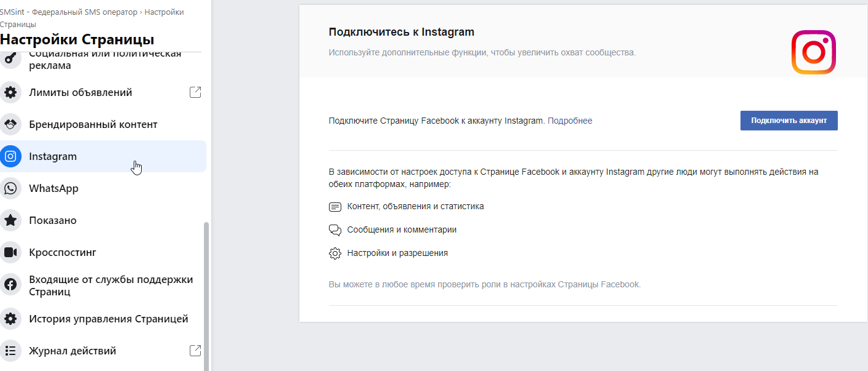Open the external link icon for Лимиты объявлений
The image size is (868, 371).
(195, 92)
